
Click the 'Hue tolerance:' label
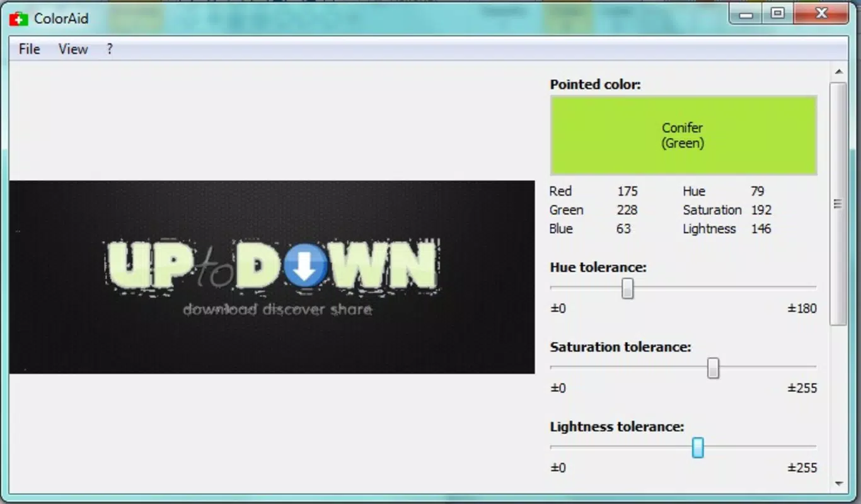[x=598, y=267]
